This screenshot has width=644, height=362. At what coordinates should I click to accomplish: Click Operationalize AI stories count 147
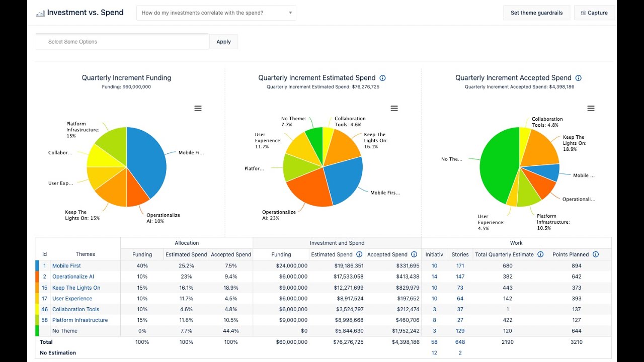click(x=460, y=277)
